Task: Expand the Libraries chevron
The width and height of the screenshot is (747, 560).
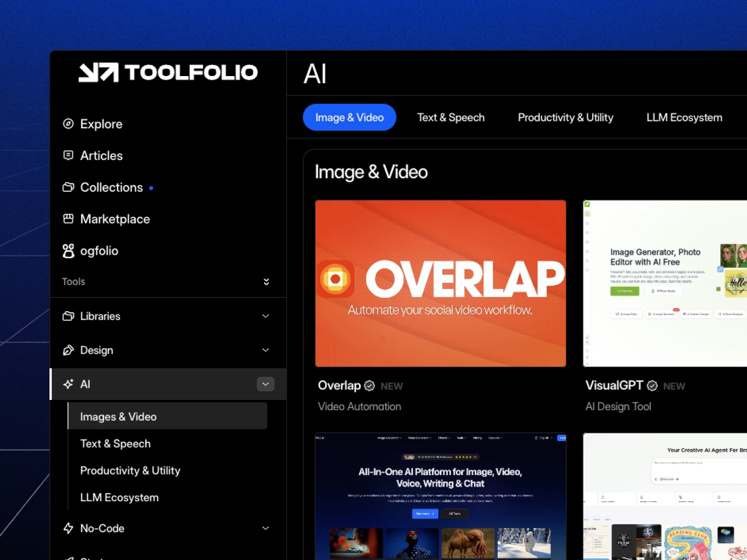Action: [x=266, y=316]
